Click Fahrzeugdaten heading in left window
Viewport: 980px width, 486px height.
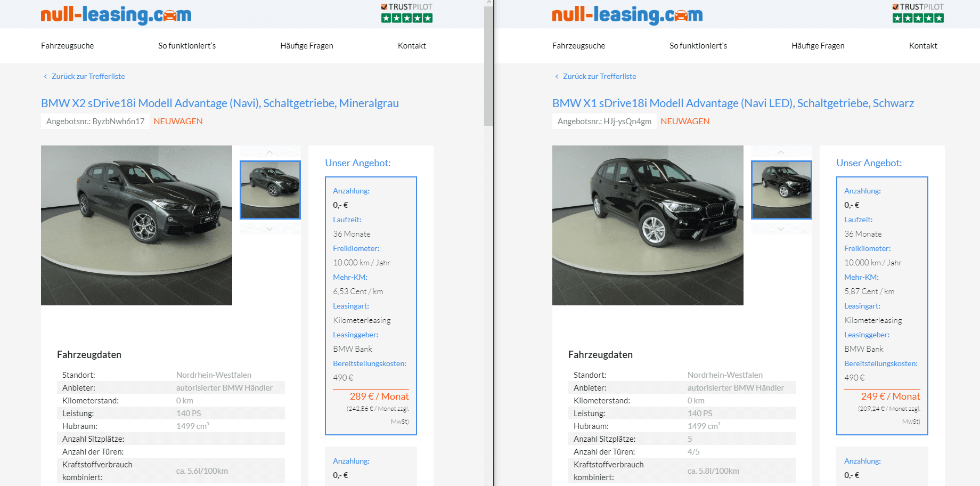(89, 355)
